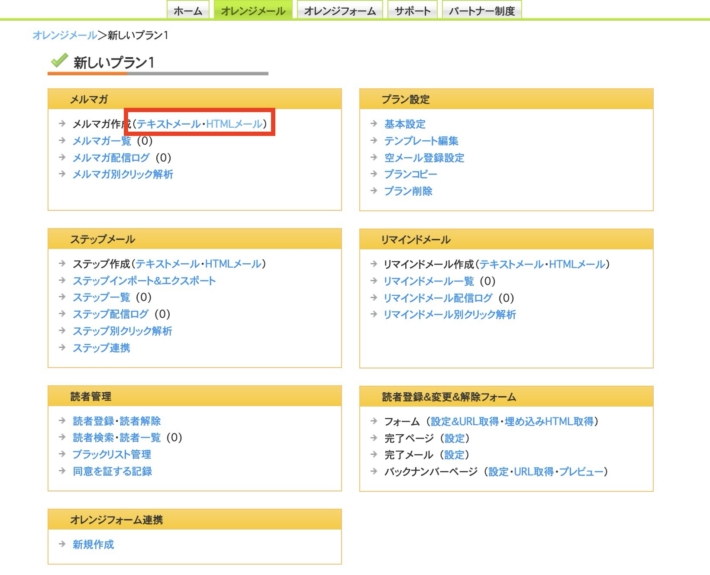View リマインドメール配信ログ
This screenshot has height=575, width=710.
pyautogui.click(x=438, y=297)
